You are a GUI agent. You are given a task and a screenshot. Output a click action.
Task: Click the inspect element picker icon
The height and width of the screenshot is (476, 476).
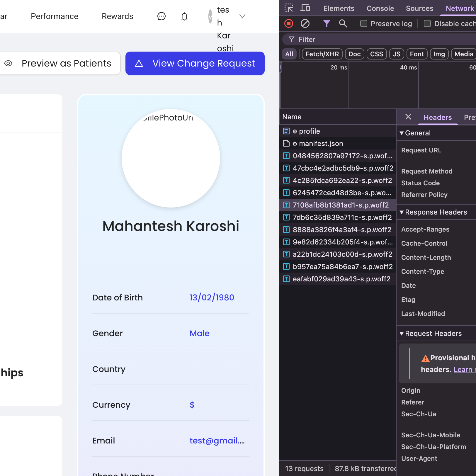(x=289, y=8)
